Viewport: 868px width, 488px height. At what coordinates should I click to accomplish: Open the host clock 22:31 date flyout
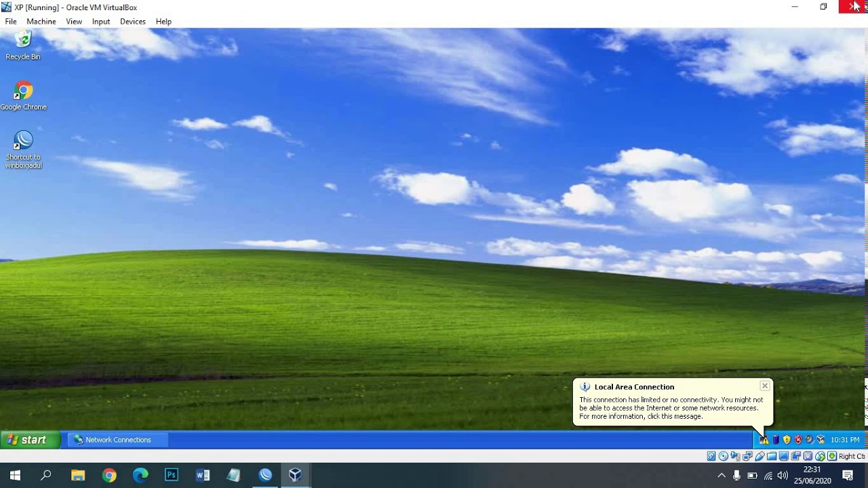pos(812,475)
